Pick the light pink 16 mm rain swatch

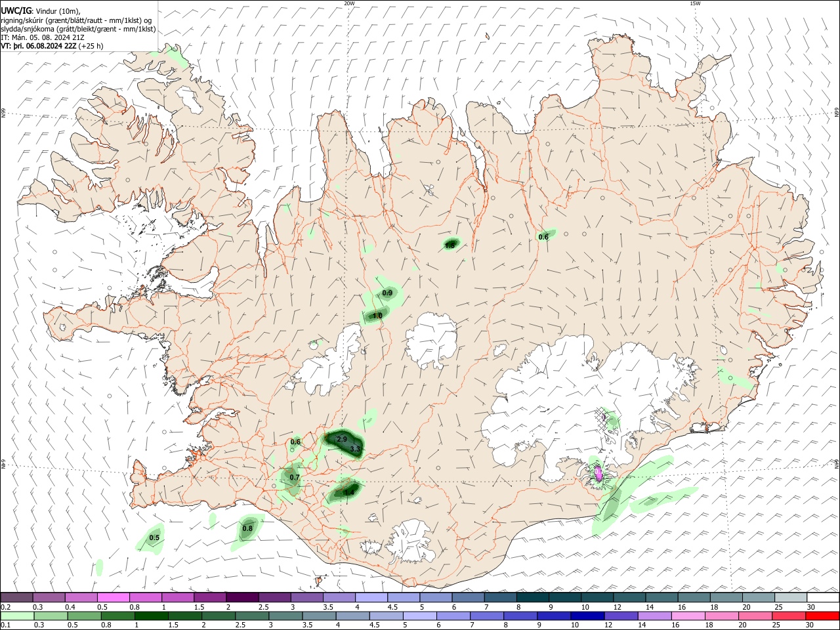(x=688, y=616)
